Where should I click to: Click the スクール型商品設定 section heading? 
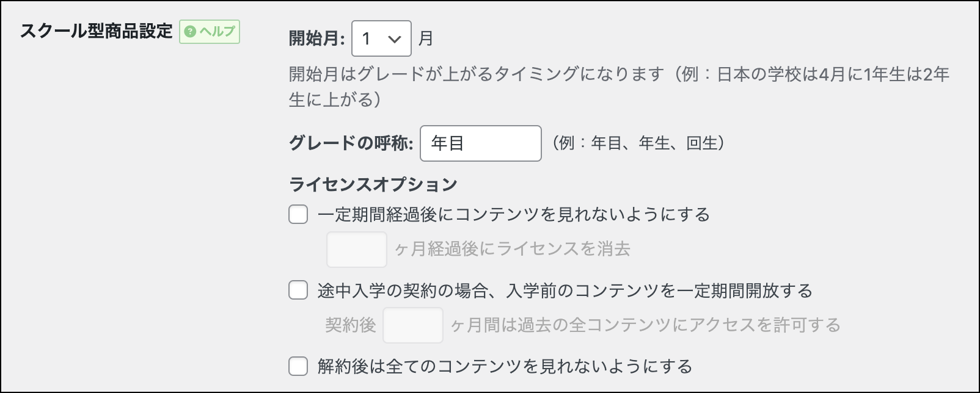pyautogui.click(x=96, y=31)
